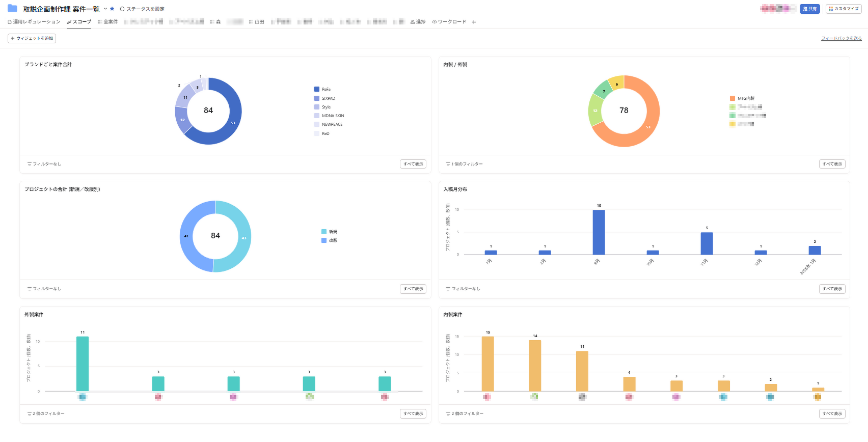Toggle the 新規 legend item
868x442 pixels.
333,232
